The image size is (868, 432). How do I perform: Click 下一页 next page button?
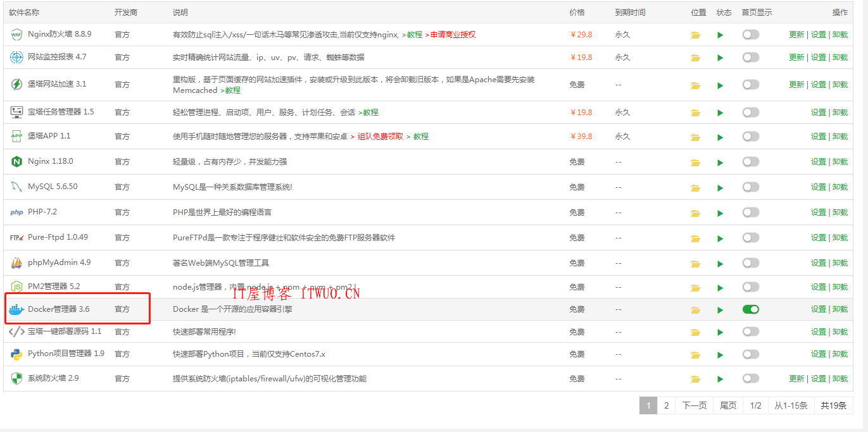pyautogui.click(x=694, y=405)
